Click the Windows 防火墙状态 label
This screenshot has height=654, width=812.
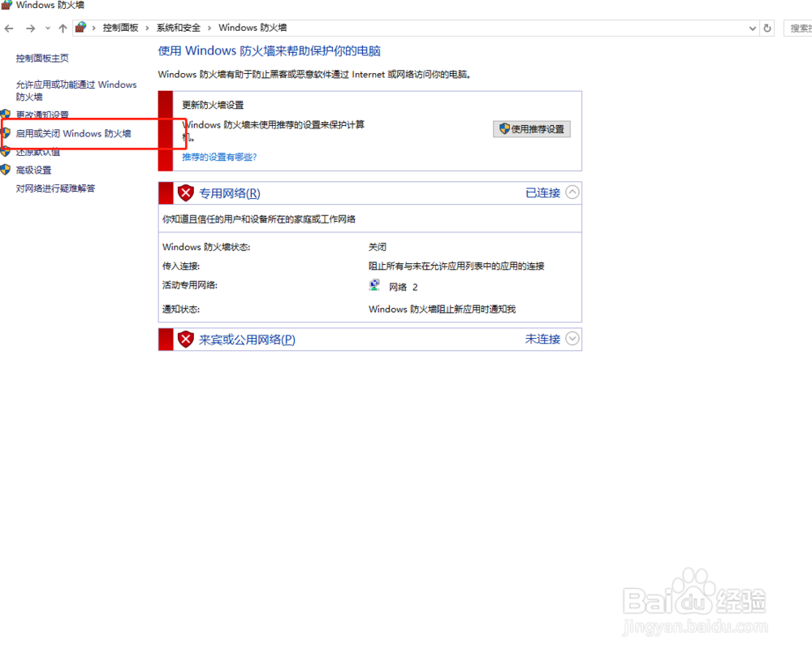click(206, 247)
